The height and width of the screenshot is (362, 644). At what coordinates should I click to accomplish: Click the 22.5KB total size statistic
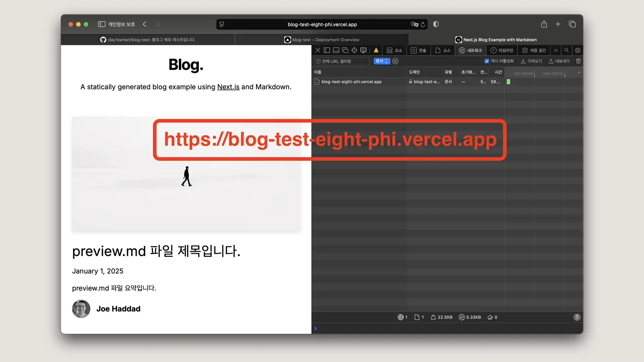pyautogui.click(x=441, y=317)
